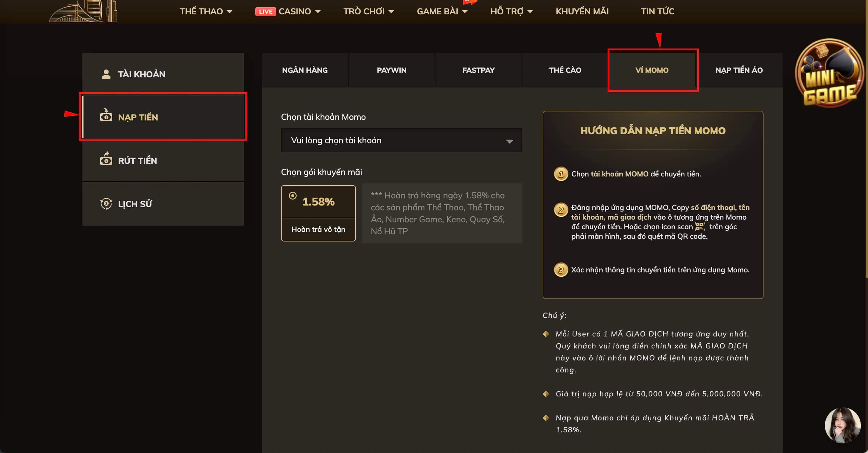Click the Nạp Tiền deposit icon
This screenshot has width=868, height=453.
coord(106,115)
